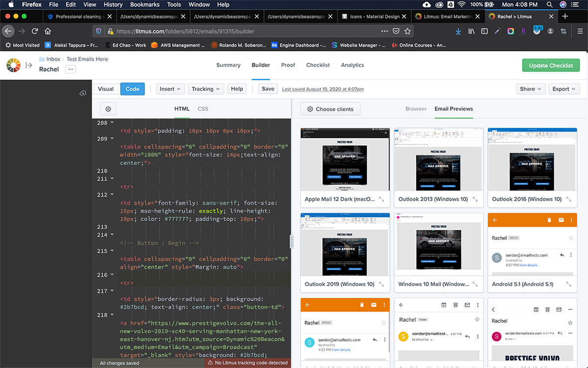This screenshot has height=368, width=588.
Task: Click Firefox back navigation arrow
Action: tap(8, 31)
